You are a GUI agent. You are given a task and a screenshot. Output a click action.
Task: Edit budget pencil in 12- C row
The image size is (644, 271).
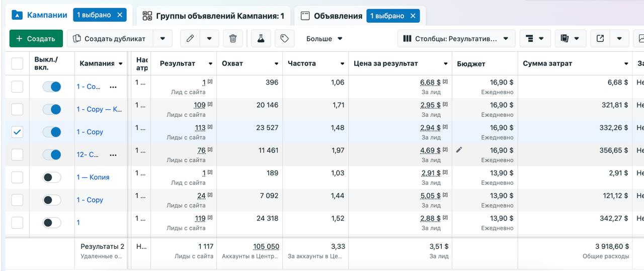pyautogui.click(x=459, y=150)
